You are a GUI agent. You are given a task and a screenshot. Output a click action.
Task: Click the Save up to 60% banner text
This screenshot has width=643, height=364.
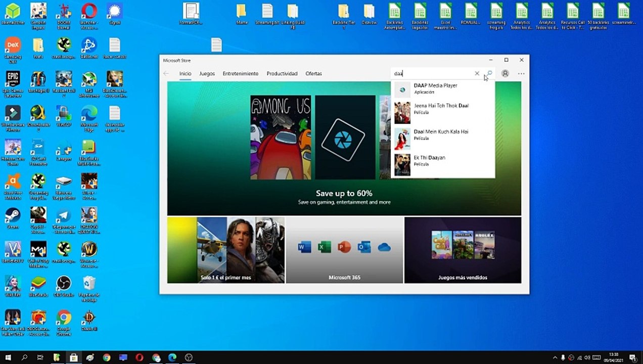(344, 193)
